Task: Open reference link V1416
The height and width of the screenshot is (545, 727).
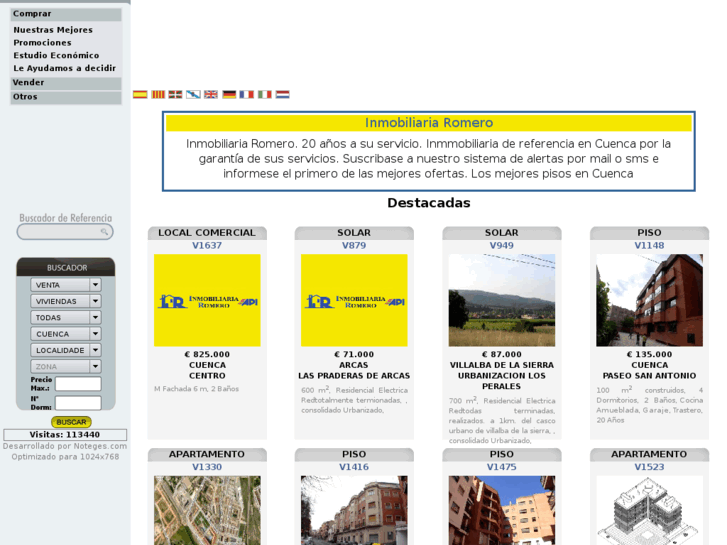Action: [354, 467]
